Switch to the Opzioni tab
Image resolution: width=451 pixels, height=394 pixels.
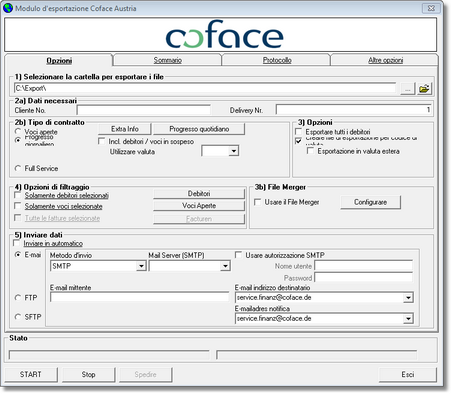[59, 60]
